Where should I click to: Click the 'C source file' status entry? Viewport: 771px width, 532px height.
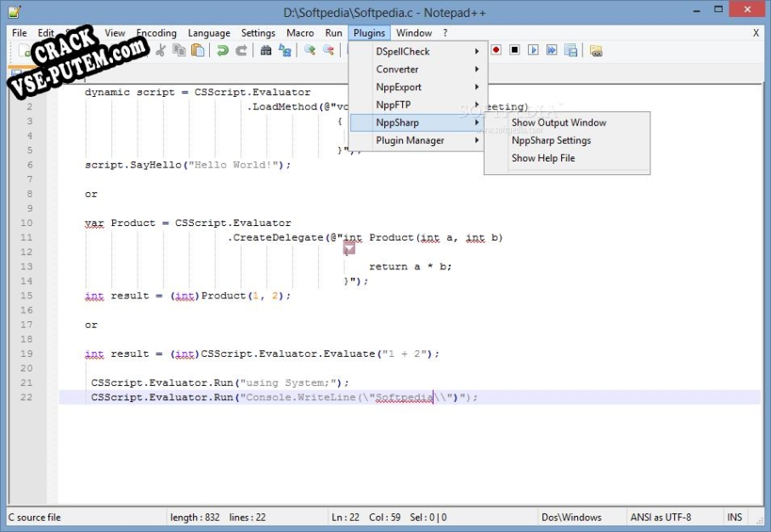(x=34, y=518)
